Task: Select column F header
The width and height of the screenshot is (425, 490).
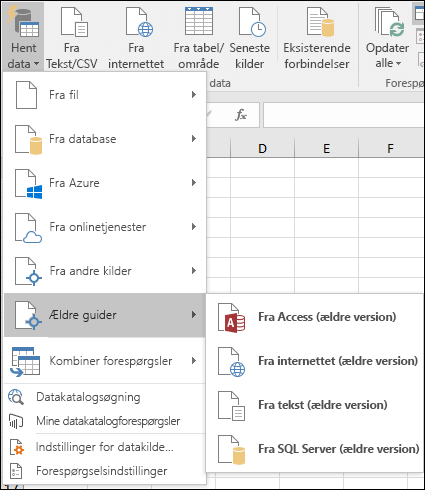Action: tap(390, 148)
